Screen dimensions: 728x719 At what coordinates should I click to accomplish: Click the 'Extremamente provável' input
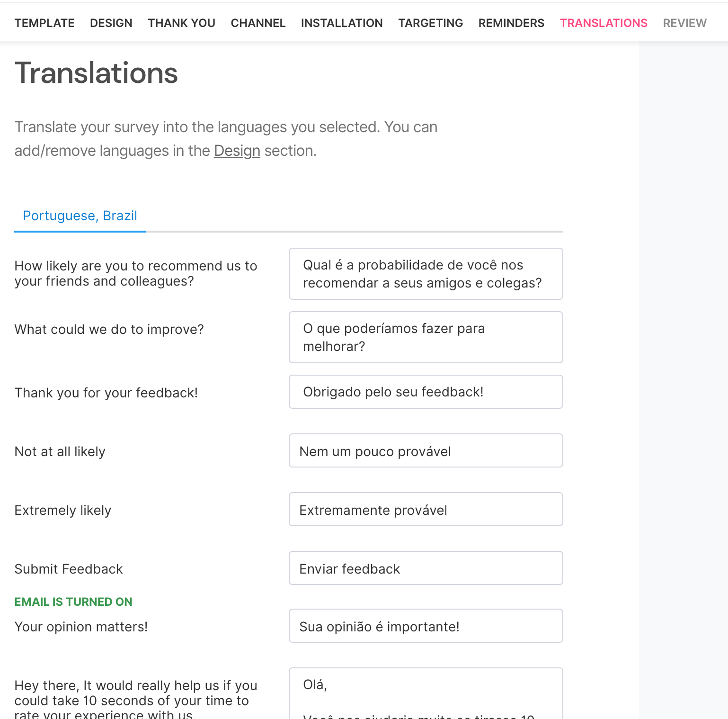(x=426, y=509)
